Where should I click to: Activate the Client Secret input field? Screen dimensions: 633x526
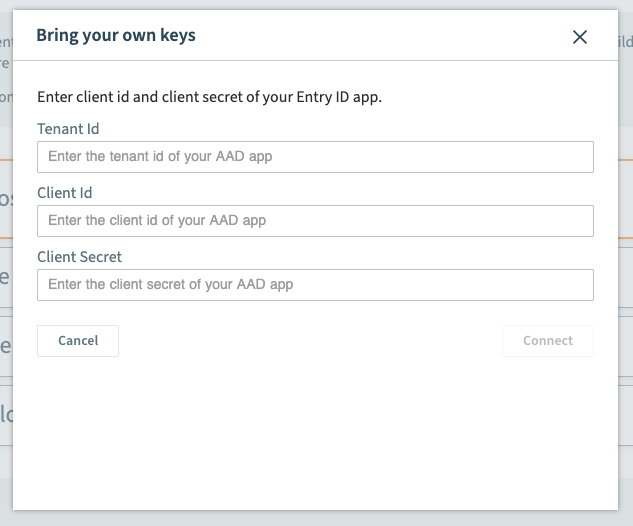tap(315, 285)
